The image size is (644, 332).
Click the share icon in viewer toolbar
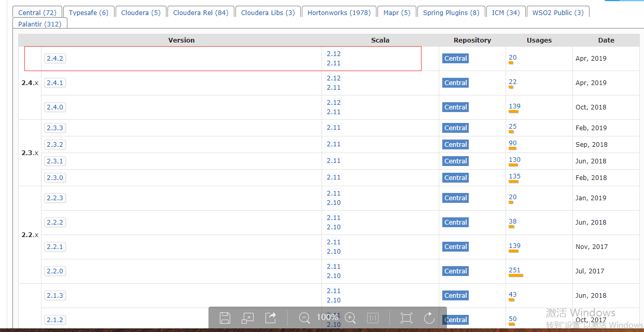(x=271, y=318)
